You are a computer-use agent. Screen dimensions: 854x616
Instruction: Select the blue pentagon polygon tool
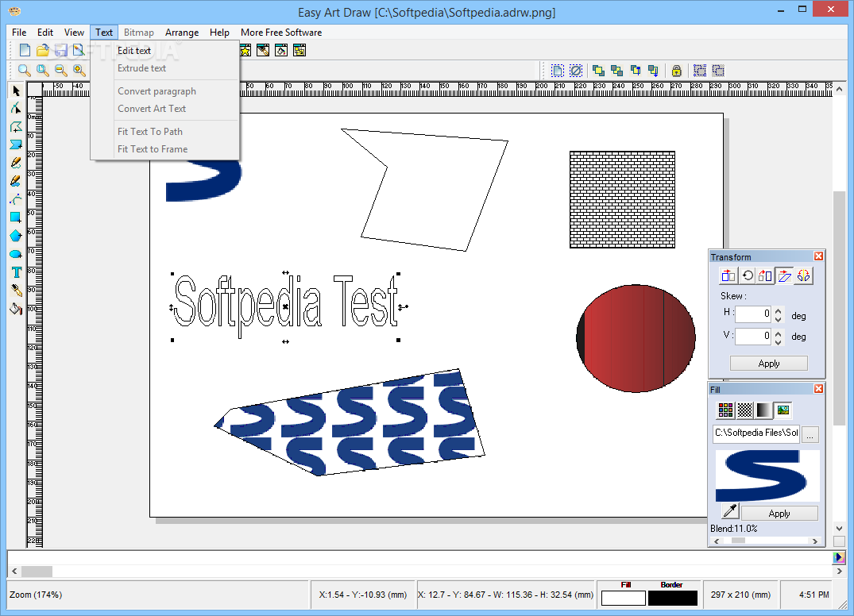pyautogui.click(x=16, y=236)
